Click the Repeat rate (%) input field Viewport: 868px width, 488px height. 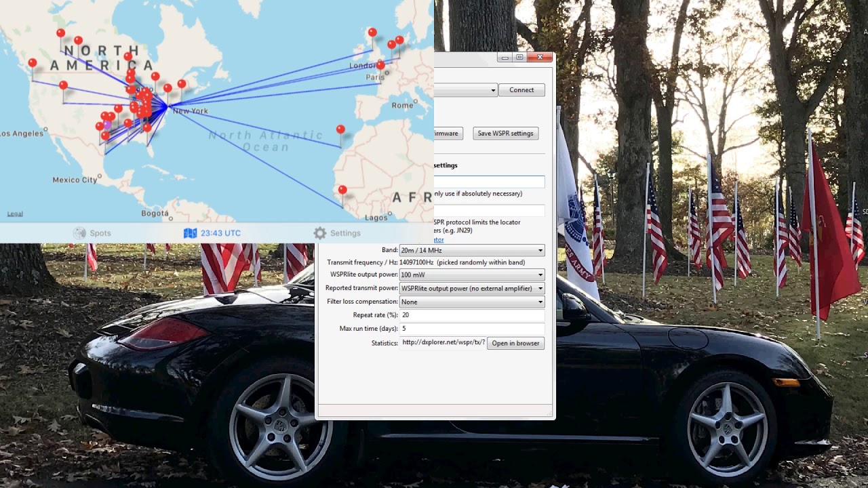pos(472,315)
